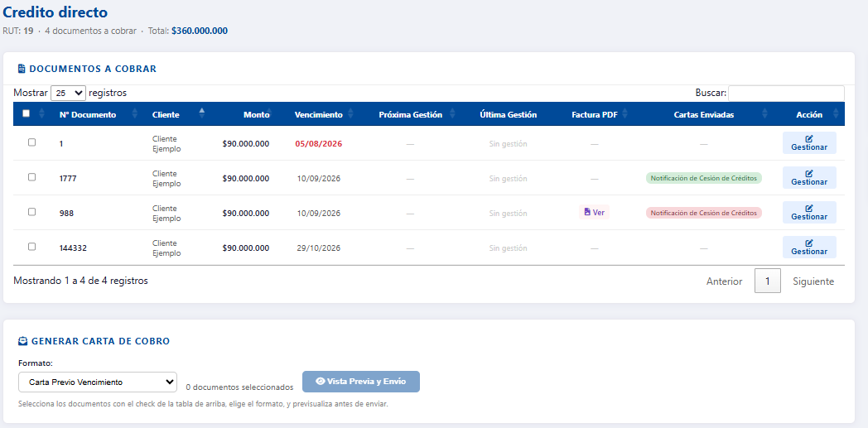Go to Anterior page
Image resolution: width=868 pixels, height=428 pixels.
pos(724,281)
